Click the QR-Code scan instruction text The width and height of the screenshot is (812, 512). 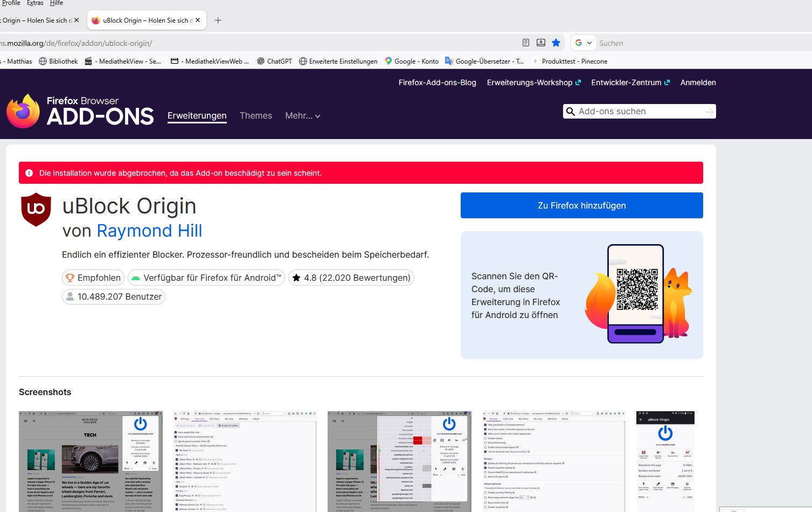(x=516, y=295)
